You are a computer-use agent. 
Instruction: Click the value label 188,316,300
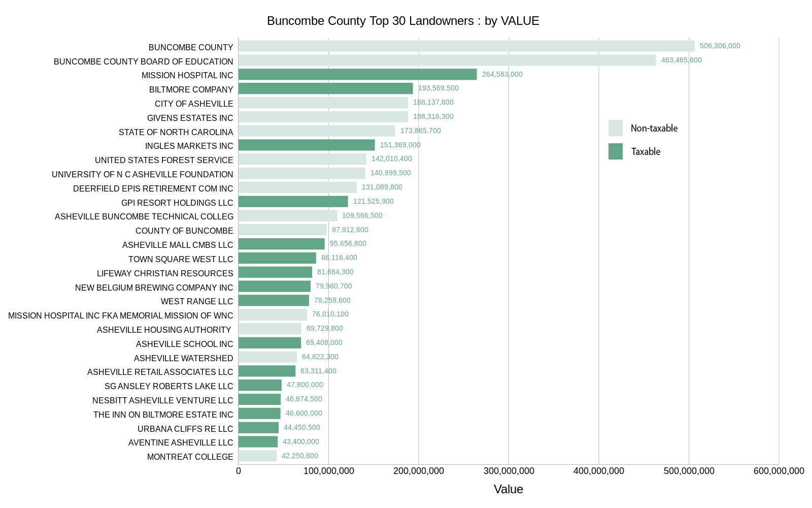pos(433,116)
